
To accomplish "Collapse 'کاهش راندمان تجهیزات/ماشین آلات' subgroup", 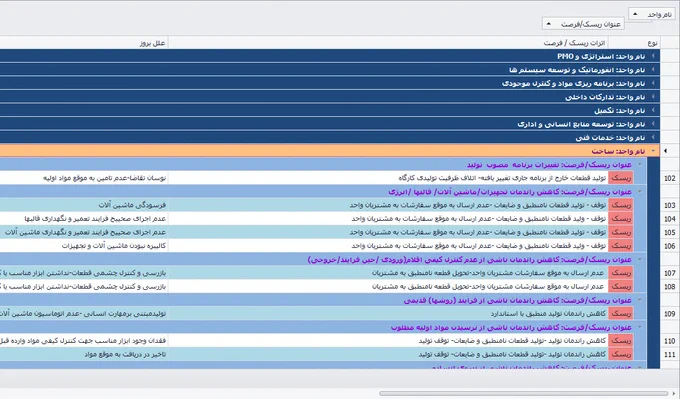I will (639, 191).
